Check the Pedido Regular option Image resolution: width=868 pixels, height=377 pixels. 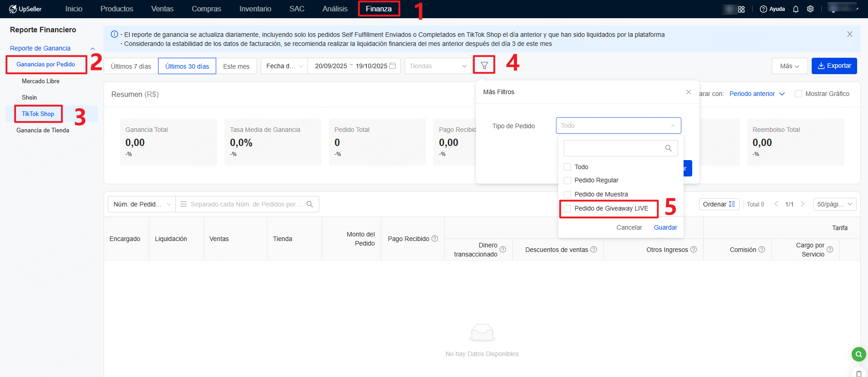(567, 181)
